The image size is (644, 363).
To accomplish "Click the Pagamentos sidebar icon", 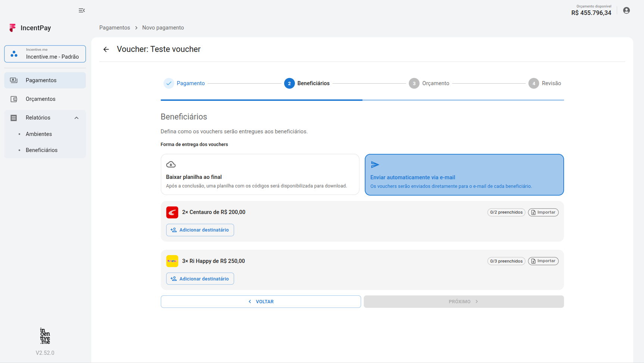I will pos(14,80).
